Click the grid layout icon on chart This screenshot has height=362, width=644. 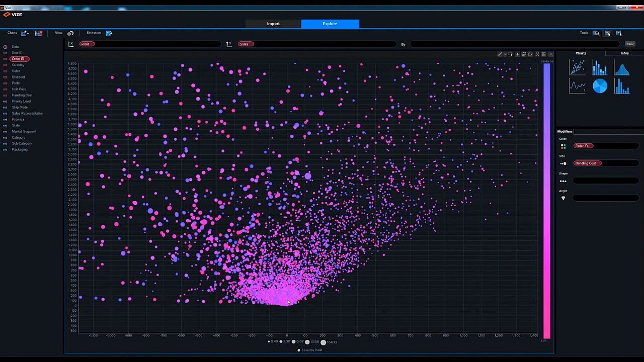tap(544, 54)
